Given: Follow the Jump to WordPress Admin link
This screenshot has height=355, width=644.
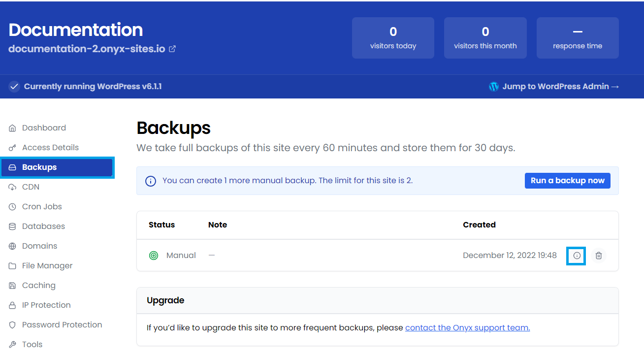Looking at the screenshot, I should click(x=560, y=87).
